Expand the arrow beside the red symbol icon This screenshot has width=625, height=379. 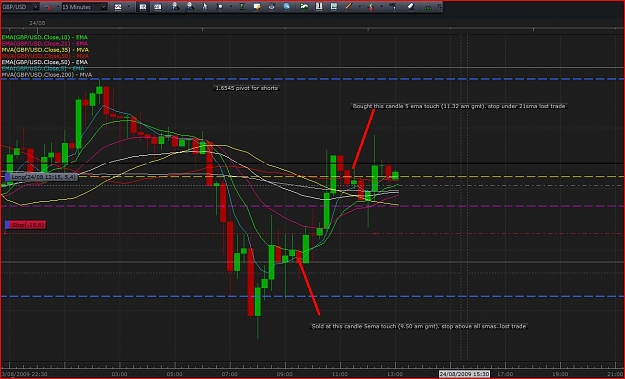(58, 7)
